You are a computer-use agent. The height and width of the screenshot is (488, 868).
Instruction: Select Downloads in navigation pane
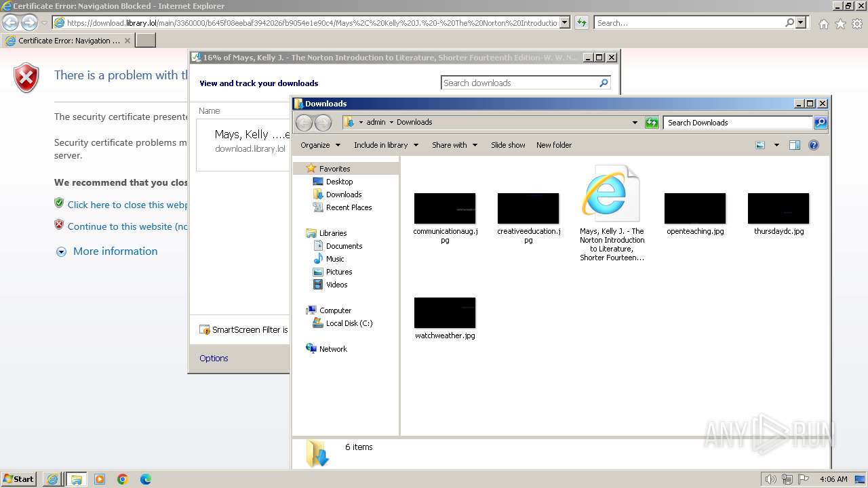coord(344,195)
